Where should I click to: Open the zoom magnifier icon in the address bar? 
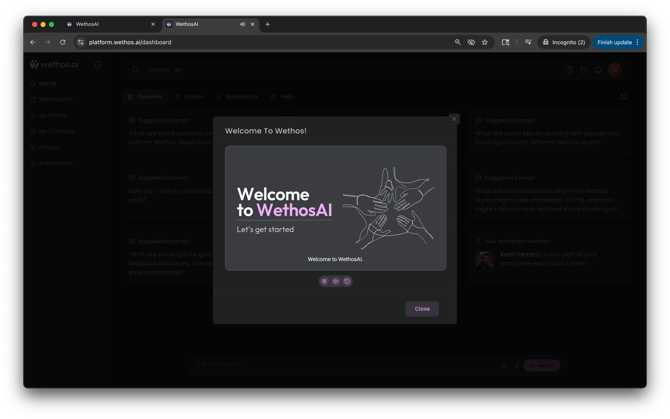458,42
